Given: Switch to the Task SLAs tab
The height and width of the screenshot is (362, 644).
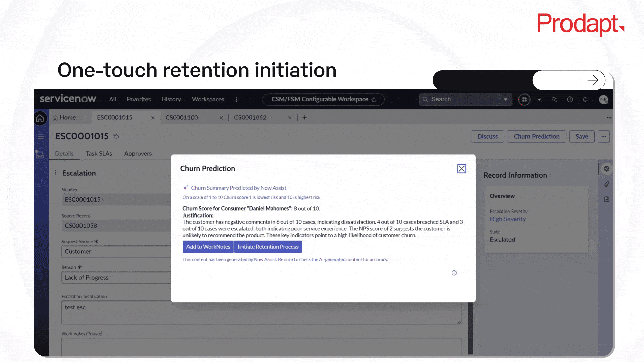Looking at the screenshot, I should [x=99, y=153].
